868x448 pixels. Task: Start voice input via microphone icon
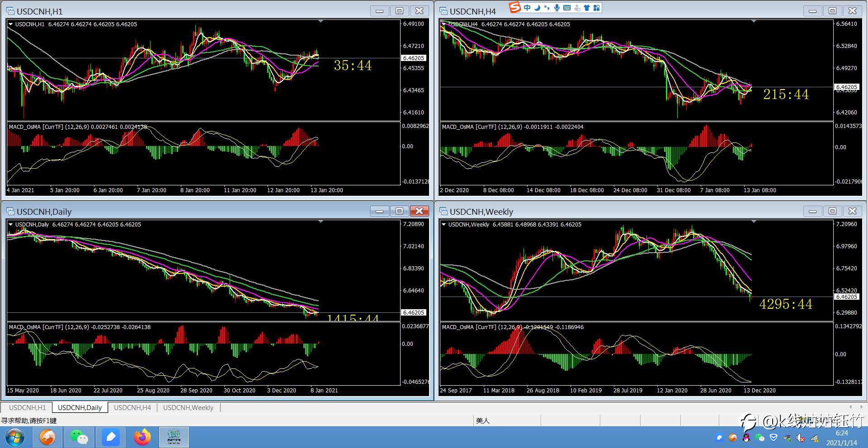[x=557, y=8]
